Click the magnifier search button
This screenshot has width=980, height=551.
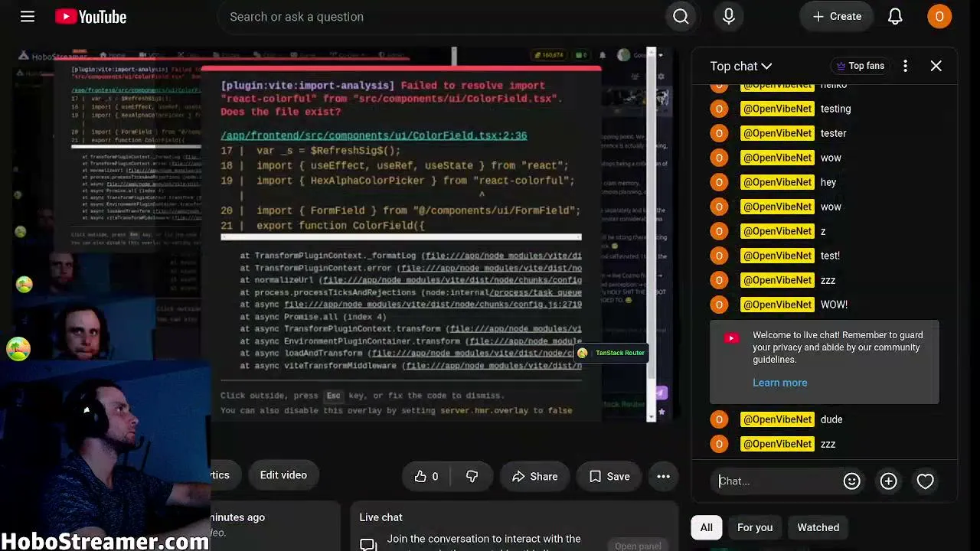(681, 16)
